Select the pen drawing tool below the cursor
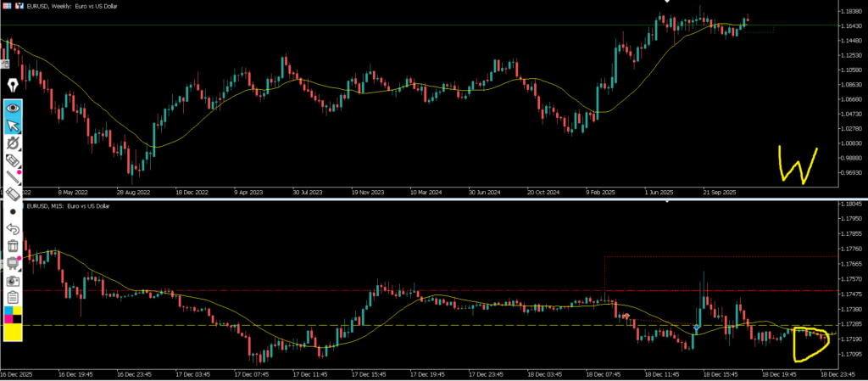868x381 pixels. (13, 143)
